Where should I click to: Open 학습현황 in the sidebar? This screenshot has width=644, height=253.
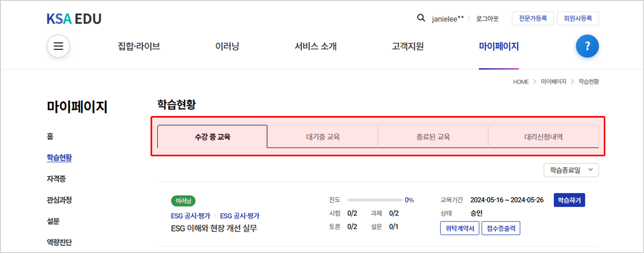click(59, 158)
